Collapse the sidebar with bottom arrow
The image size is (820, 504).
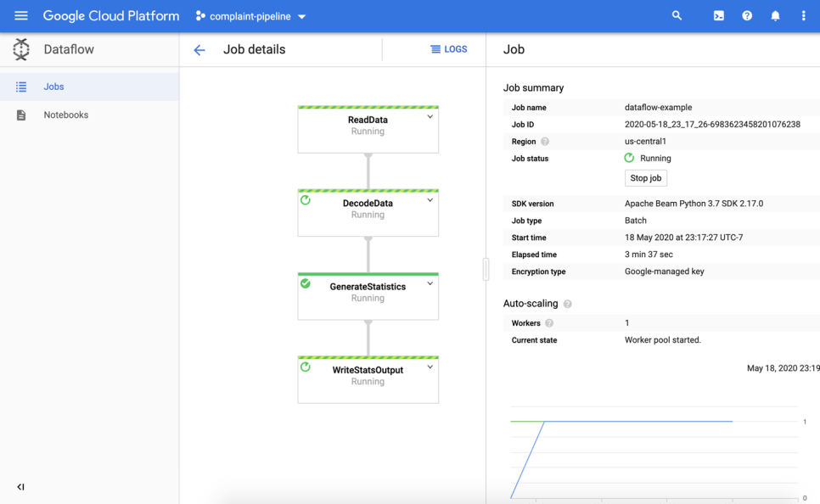20,487
